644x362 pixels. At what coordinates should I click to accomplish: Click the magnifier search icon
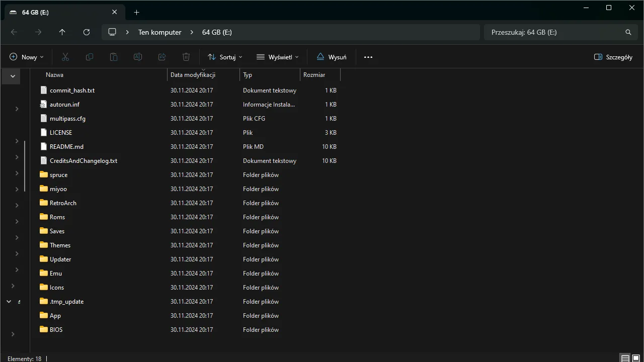point(628,32)
